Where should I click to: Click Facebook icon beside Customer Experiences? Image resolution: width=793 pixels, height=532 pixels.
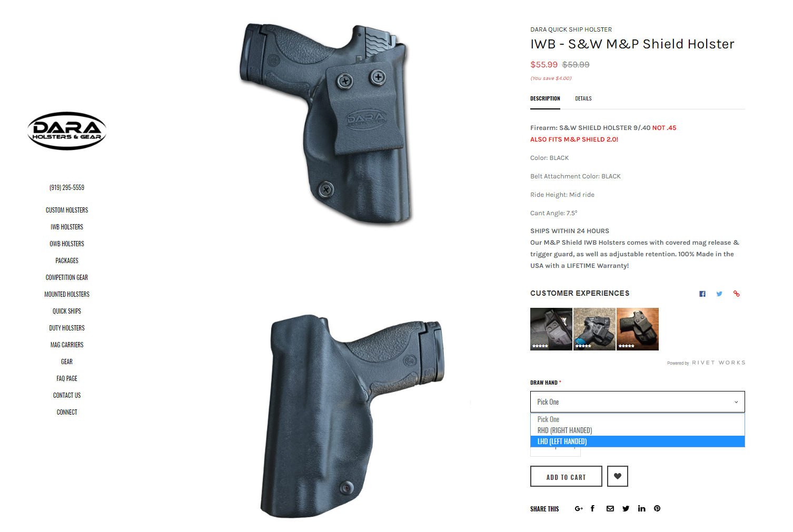pyautogui.click(x=702, y=294)
